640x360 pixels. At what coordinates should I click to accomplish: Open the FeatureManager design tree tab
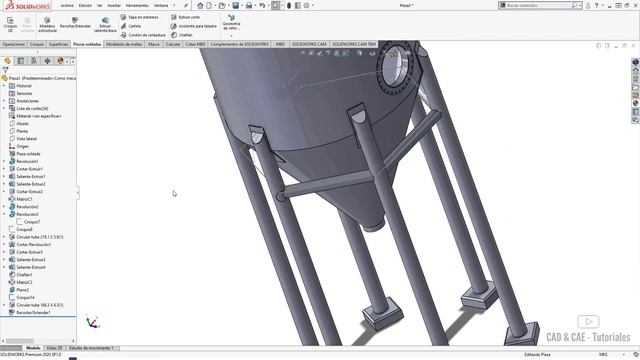click(x=7, y=61)
